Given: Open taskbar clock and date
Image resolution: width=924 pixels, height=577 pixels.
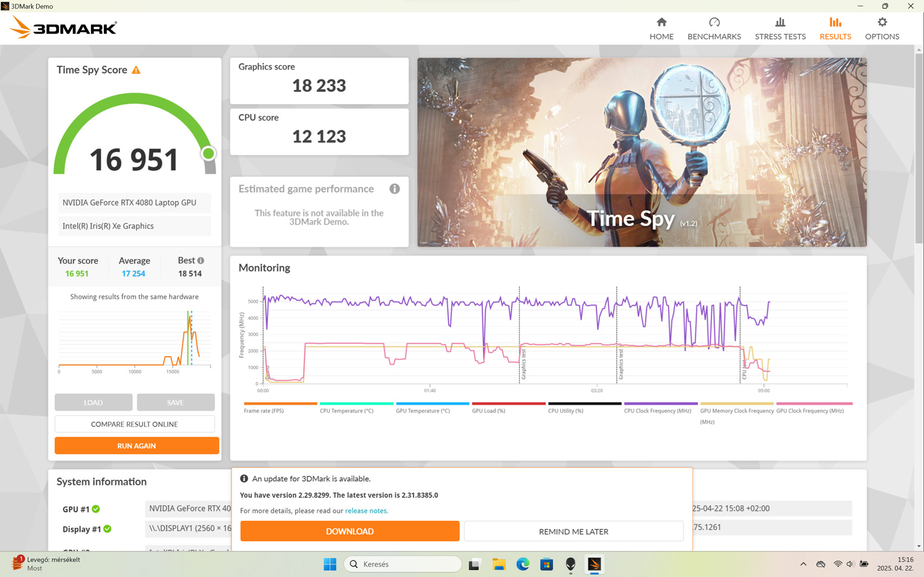Looking at the screenshot, I should 895,564.
